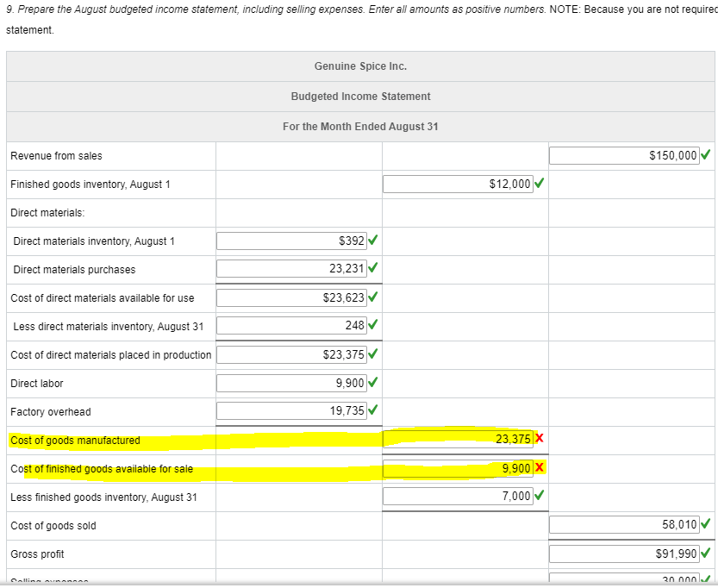Click the finished goods inventory August 31 input

(x=458, y=496)
